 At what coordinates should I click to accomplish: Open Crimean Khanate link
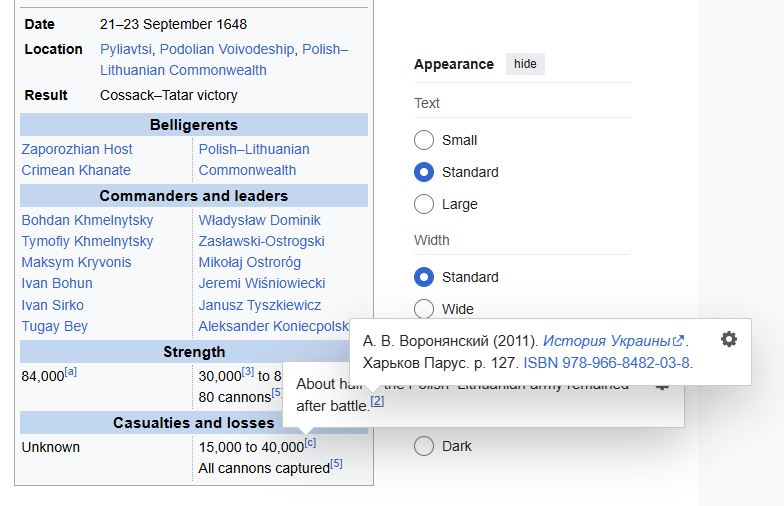click(x=76, y=170)
